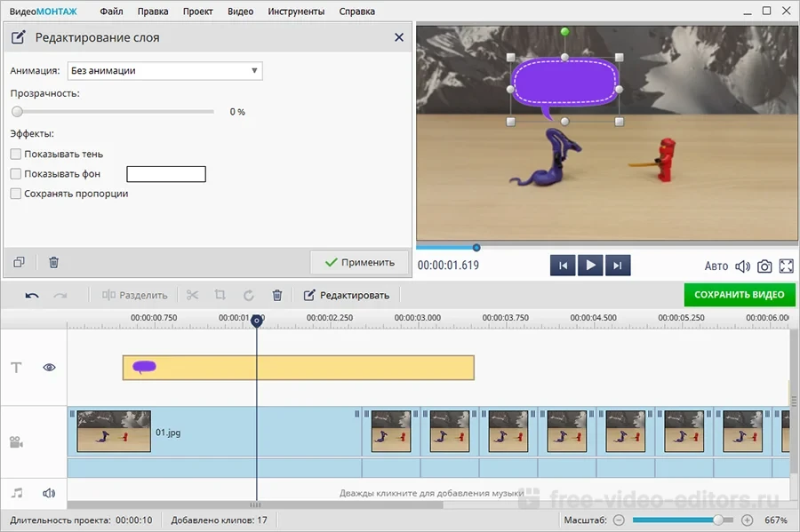Open the Инструменты menu
Viewport: 800px width, 532px height.
coord(296,12)
